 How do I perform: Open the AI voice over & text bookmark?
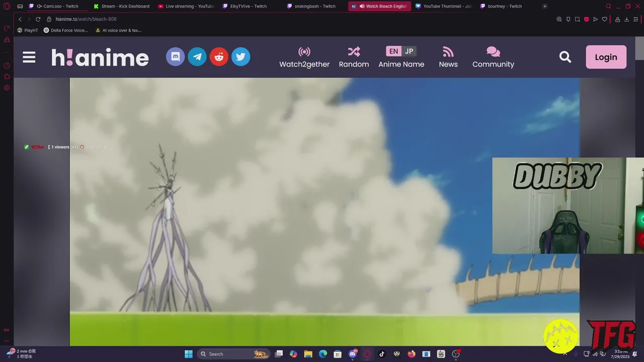click(x=119, y=30)
